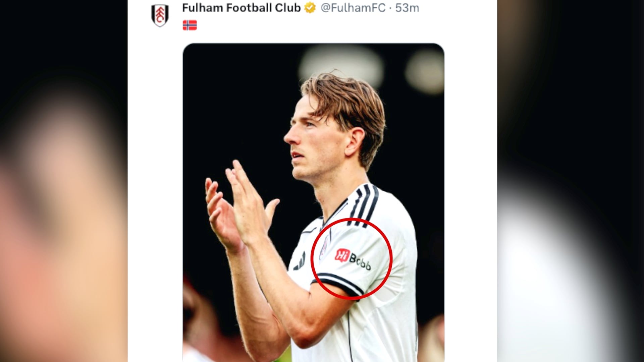644x362 pixels.
Task: Click the Bob text on the sleeve
Action: pyautogui.click(x=361, y=261)
